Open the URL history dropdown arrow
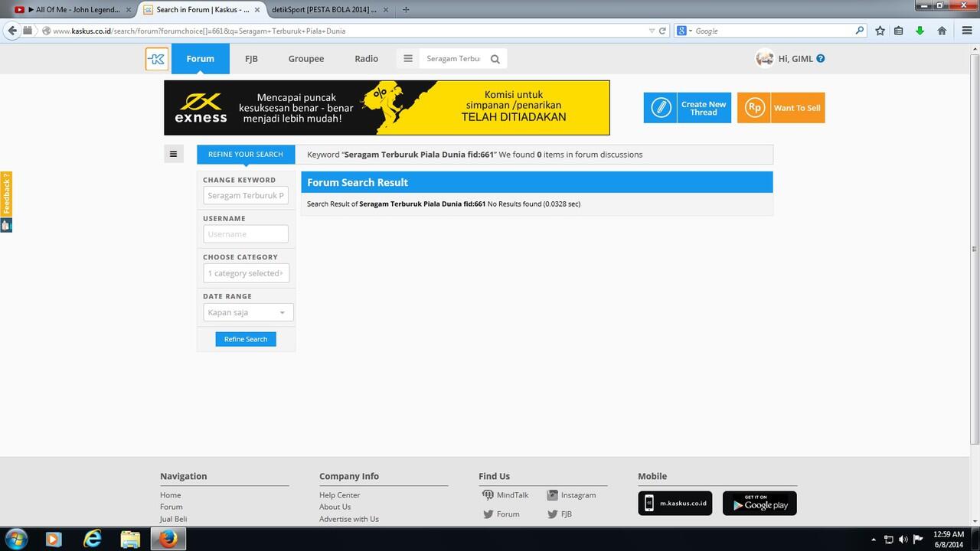Screen dimensions: 980x551 [x=652, y=31]
